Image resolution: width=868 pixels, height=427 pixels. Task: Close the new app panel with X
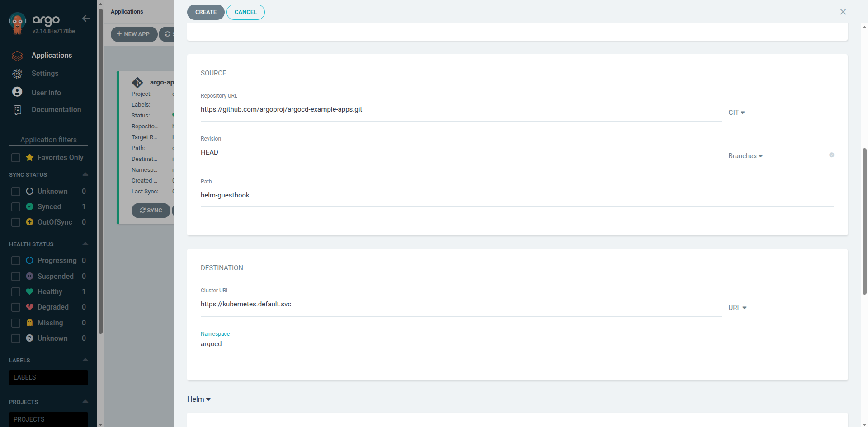tap(843, 12)
